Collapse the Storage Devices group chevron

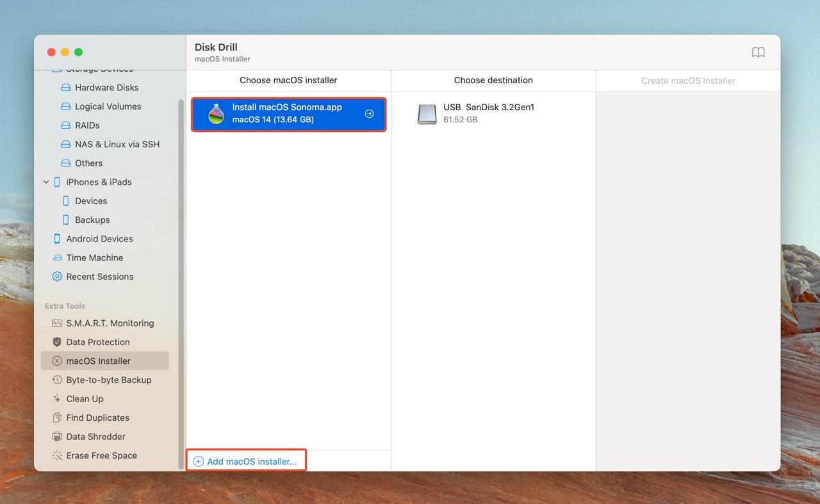click(x=46, y=69)
